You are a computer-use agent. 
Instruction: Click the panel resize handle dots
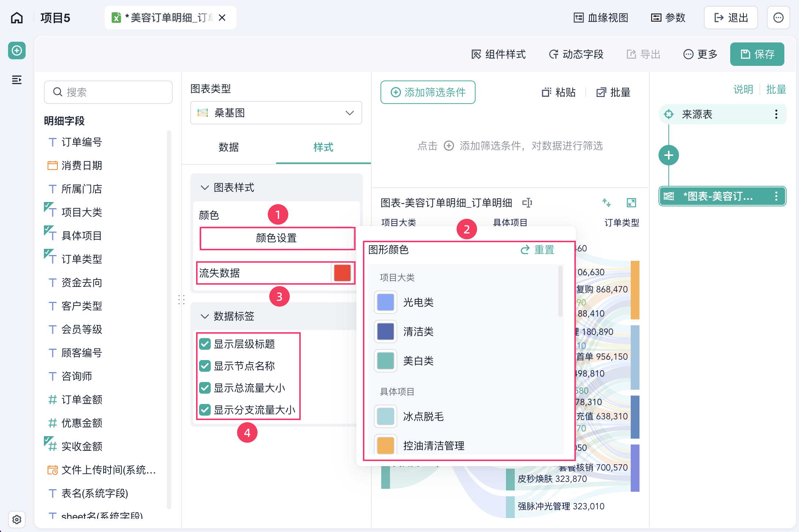(181, 300)
